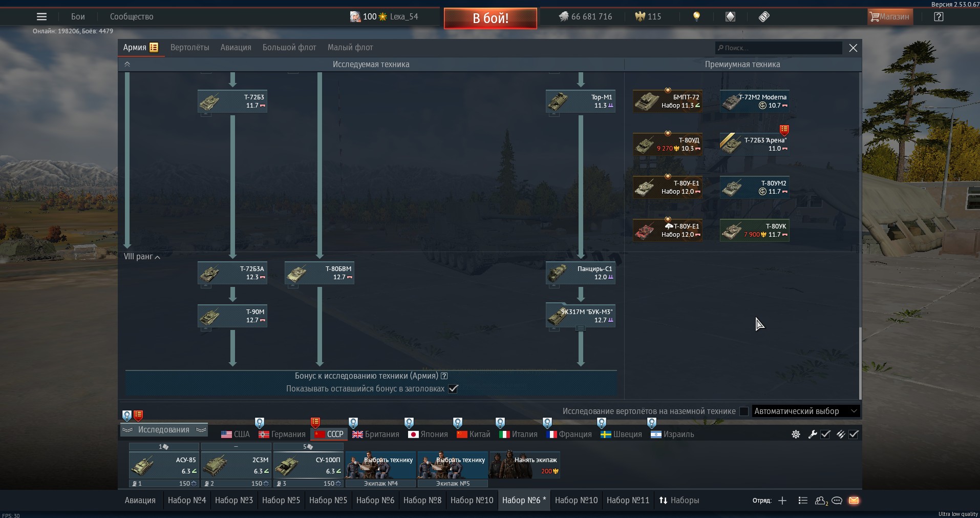Click the Поиск search field
This screenshot has width=980, height=518.
(x=778, y=48)
